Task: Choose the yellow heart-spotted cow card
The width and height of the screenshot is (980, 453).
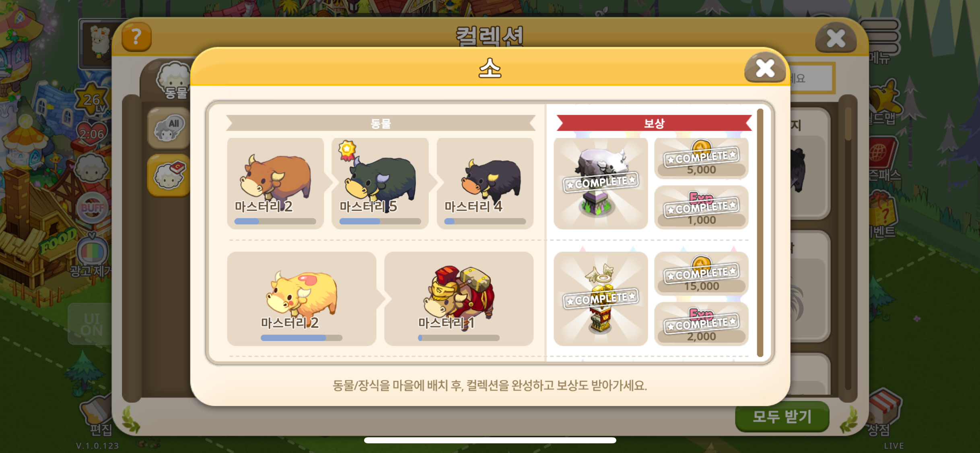Action: click(302, 299)
